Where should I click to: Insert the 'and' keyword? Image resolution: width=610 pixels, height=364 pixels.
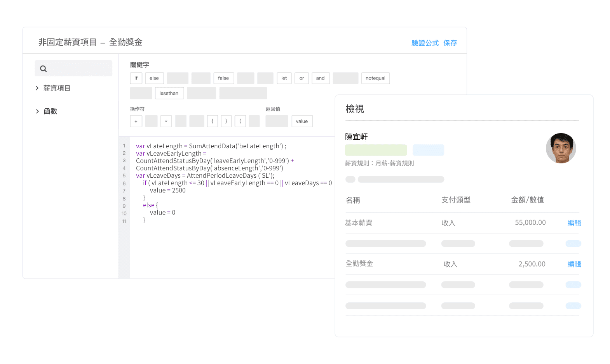tap(321, 78)
